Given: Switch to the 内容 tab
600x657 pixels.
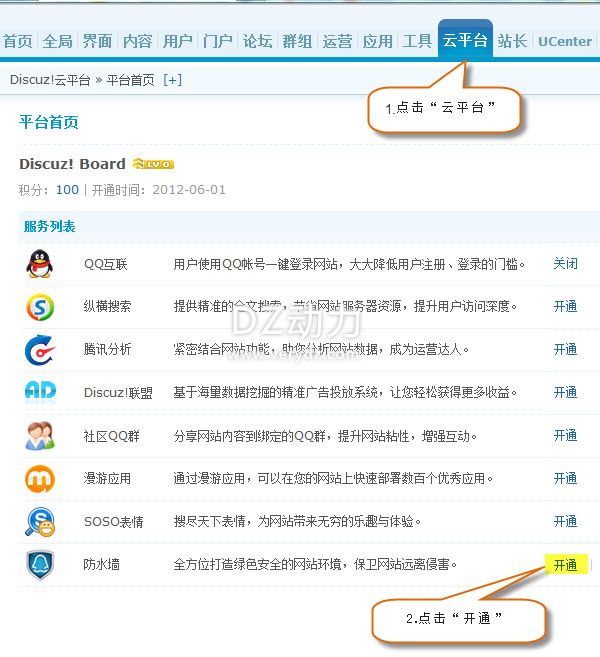Looking at the screenshot, I should 137,41.
